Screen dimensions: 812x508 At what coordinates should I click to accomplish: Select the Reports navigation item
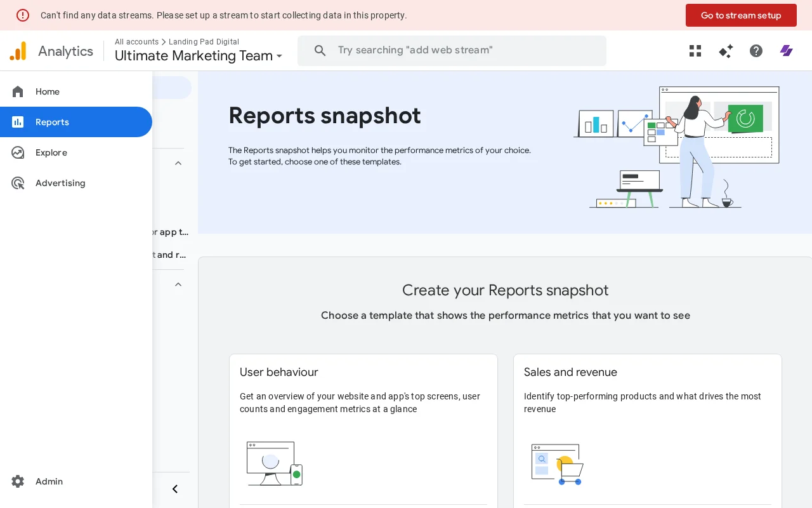52,122
